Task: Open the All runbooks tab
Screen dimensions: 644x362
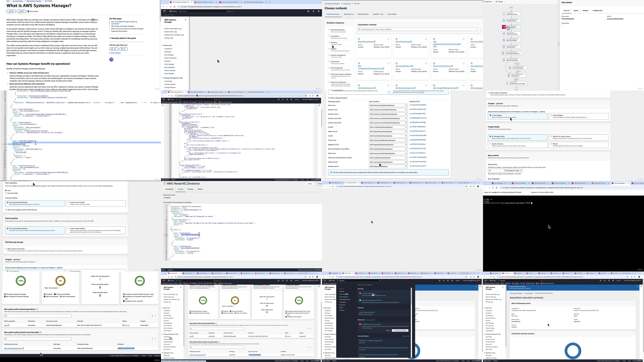Action: 392,14
